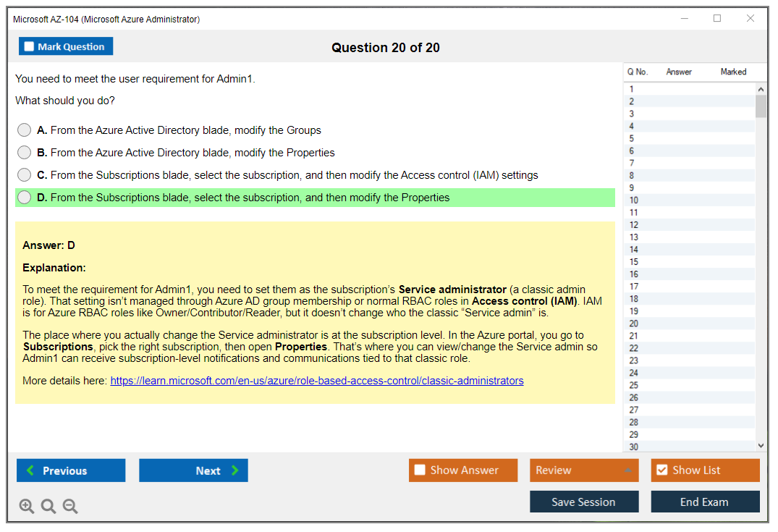Viewport: 778px width, 532px height.
Task: Enable the Show Answer checkbox
Action: [420, 470]
